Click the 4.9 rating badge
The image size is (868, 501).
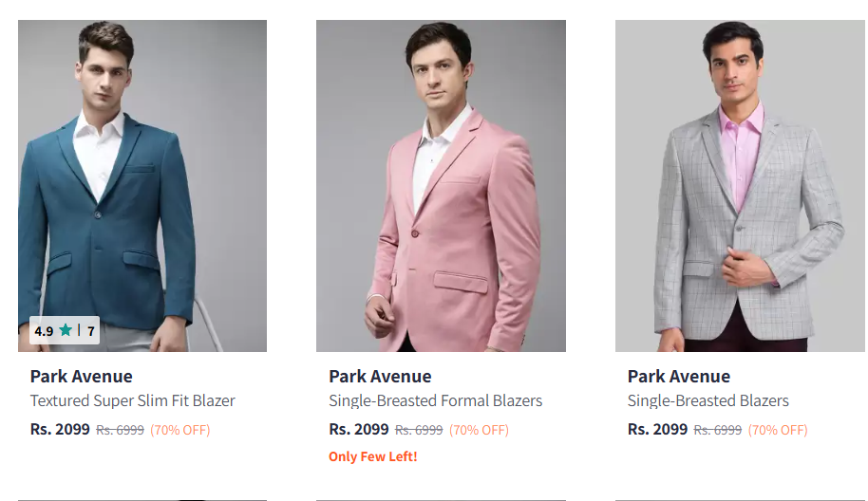pyautogui.click(x=65, y=330)
